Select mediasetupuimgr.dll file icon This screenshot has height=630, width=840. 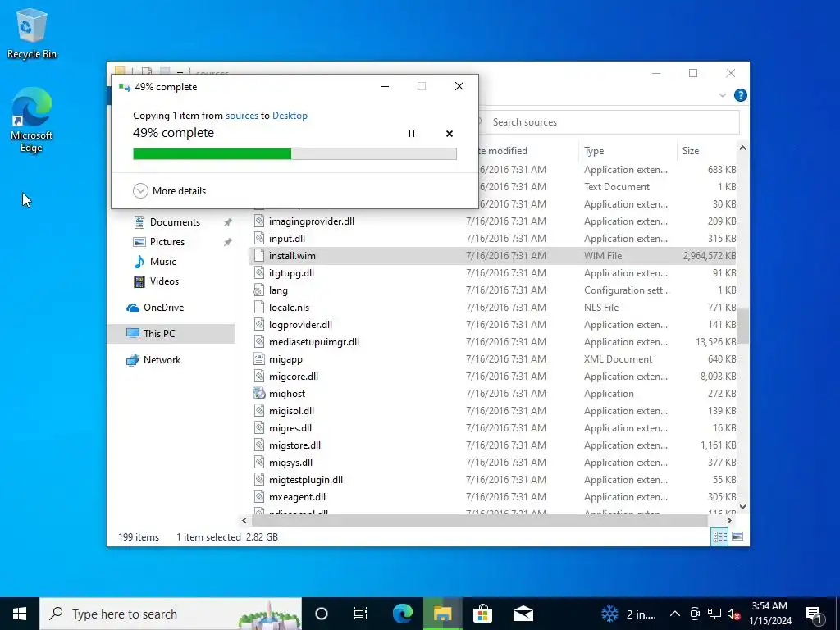click(x=259, y=342)
